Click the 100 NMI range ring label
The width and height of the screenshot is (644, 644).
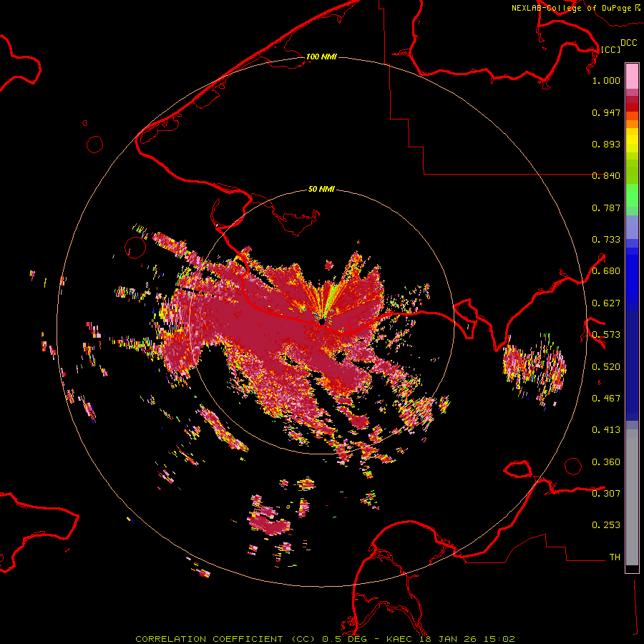pyautogui.click(x=321, y=57)
